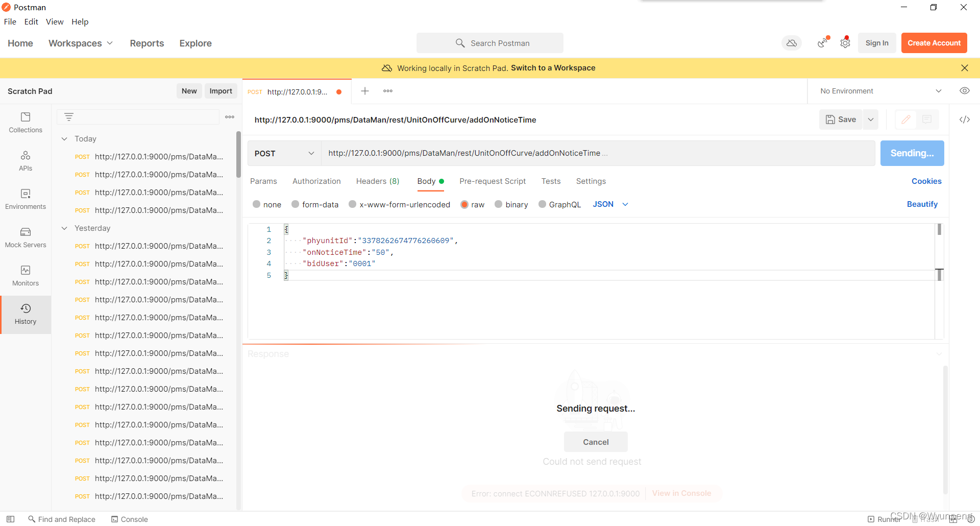Image resolution: width=980 pixels, height=526 pixels.
Task: Switch to the Params tab
Action: click(x=263, y=181)
